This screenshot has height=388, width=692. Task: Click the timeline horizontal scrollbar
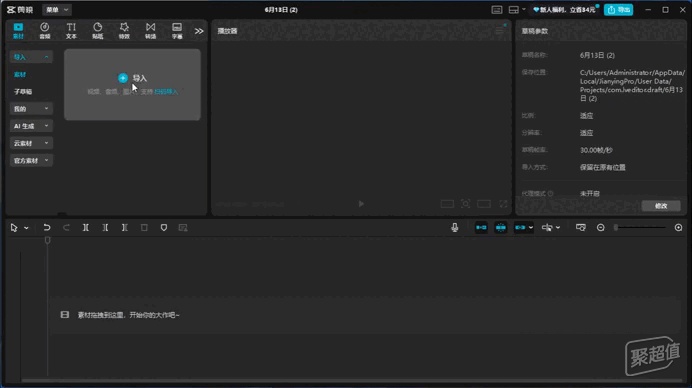351,380
